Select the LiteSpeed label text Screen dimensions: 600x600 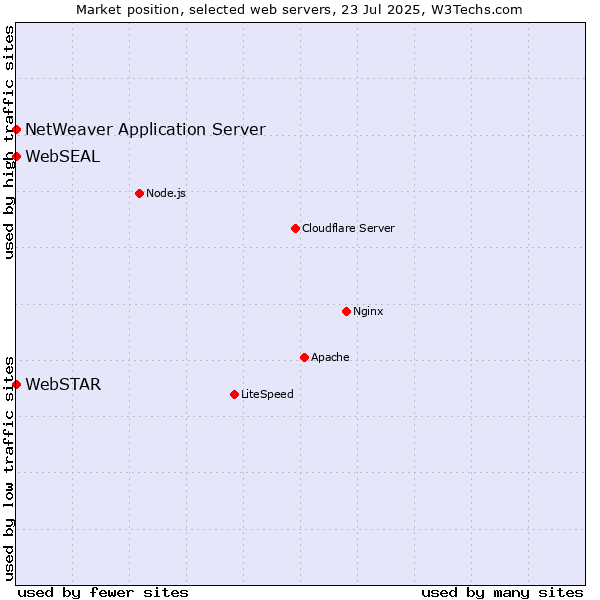pyautogui.click(x=267, y=394)
